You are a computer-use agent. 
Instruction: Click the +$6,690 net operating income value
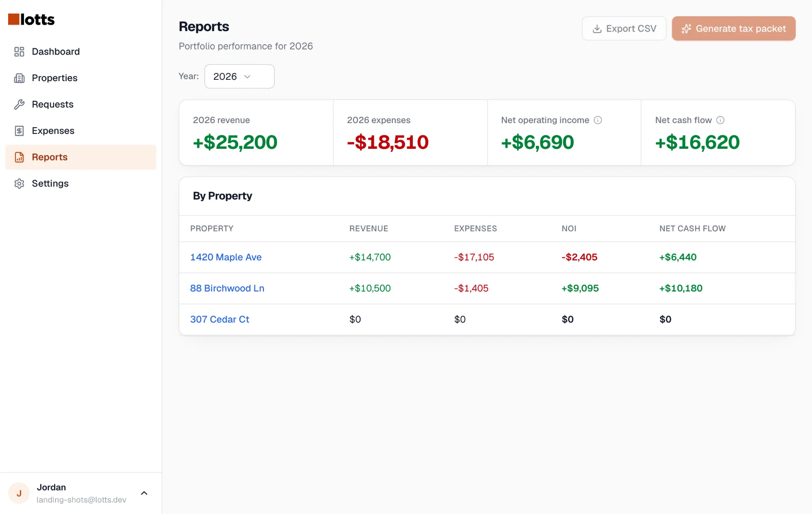coord(538,142)
